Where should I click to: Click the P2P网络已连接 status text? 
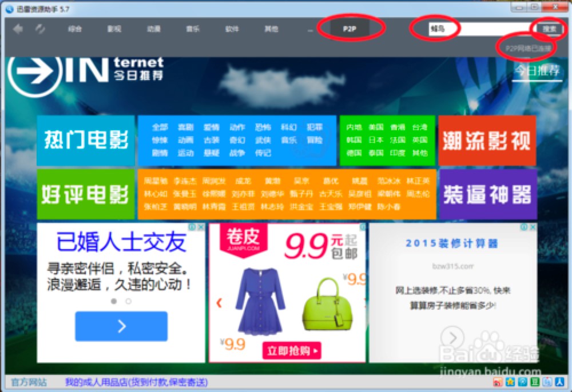click(528, 48)
